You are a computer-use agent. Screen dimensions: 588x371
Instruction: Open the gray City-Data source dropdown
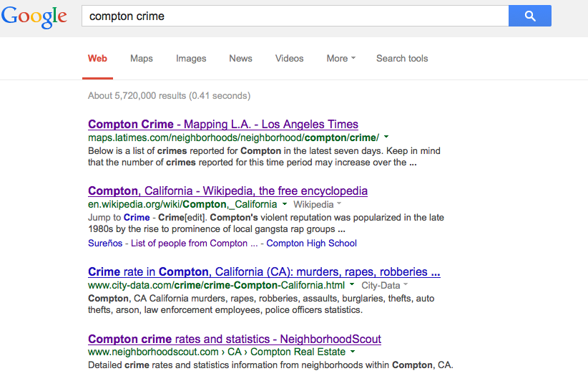[x=384, y=285]
